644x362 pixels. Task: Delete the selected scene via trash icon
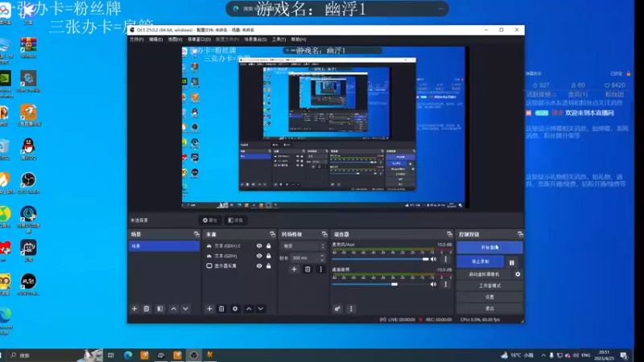tap(147, 309)
